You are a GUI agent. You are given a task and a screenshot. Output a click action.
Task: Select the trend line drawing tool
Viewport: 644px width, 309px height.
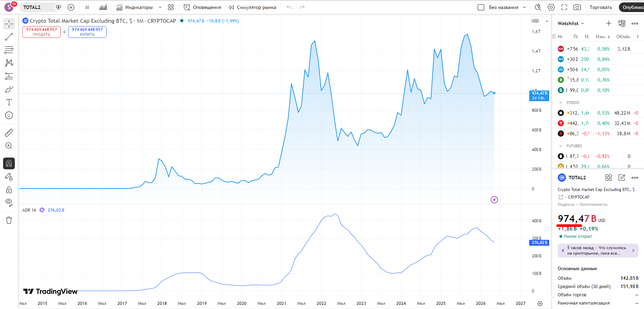click(9, 37)
